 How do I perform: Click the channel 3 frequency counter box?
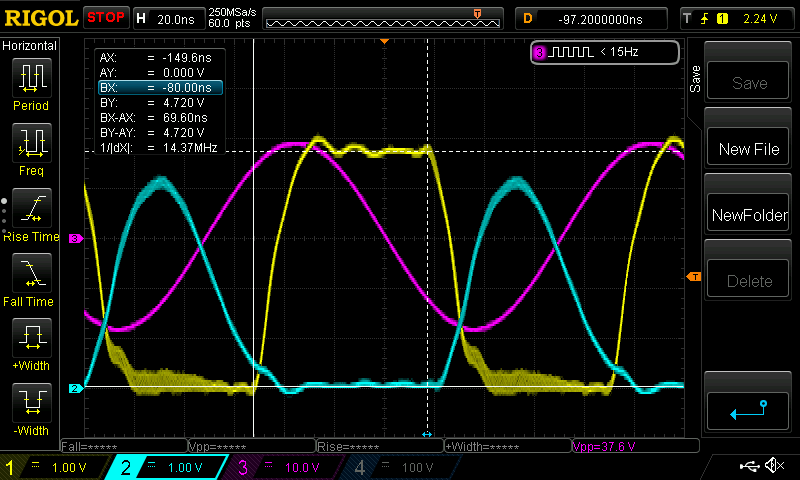pyautogui.click(x=605, y=52)
